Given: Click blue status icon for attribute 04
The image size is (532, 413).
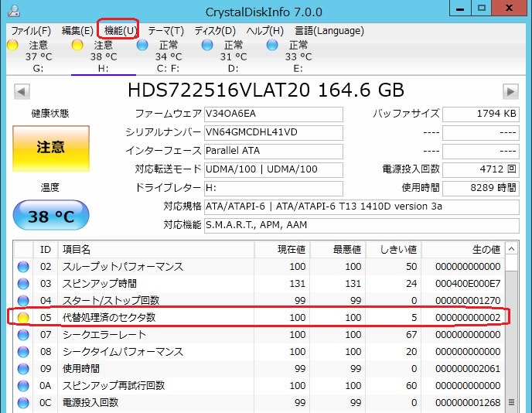Looking at the screenshot, I should pyautogui.click(x=23, y=301).
